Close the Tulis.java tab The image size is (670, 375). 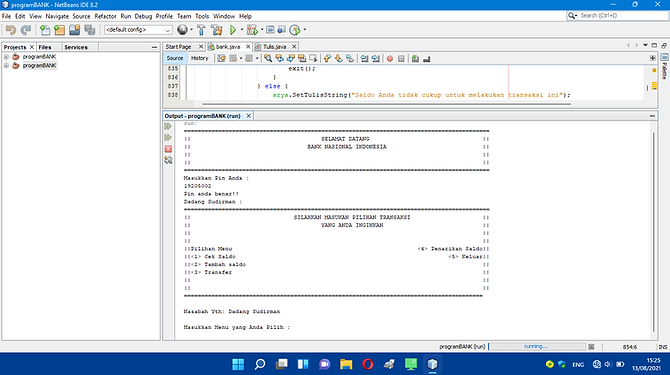pos(294,47)
